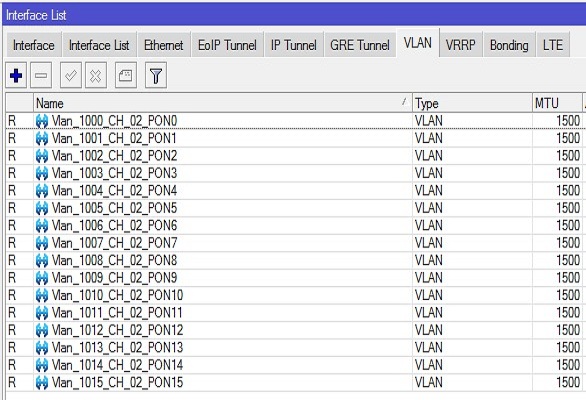The height and width of the screenshot is (400, 586).
Task: Open the VRRP tab
Action: point(461,45)
